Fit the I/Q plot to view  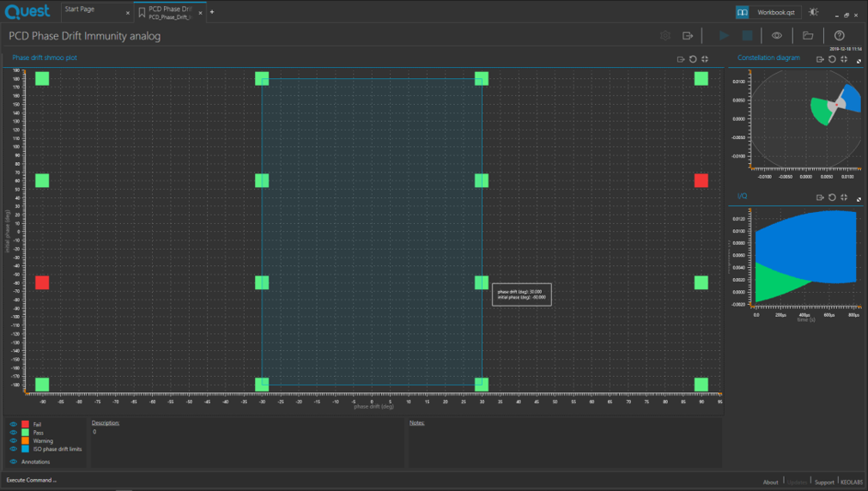[844, 197]
